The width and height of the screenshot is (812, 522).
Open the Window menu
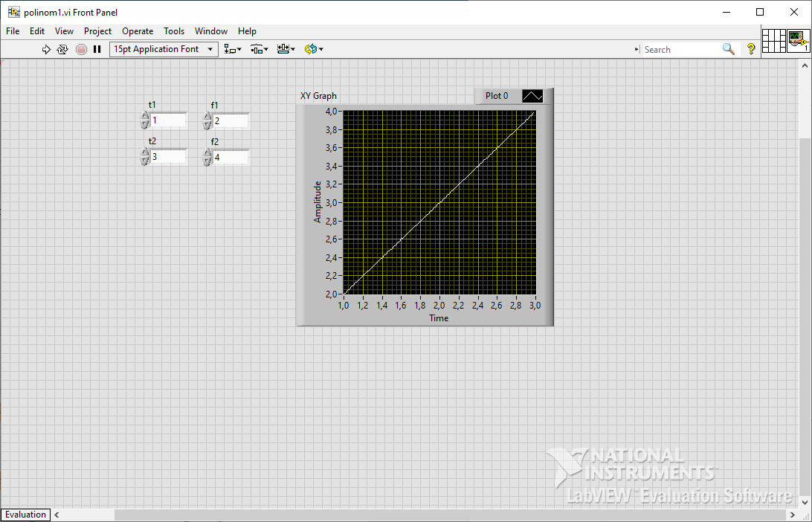point(211,31)
